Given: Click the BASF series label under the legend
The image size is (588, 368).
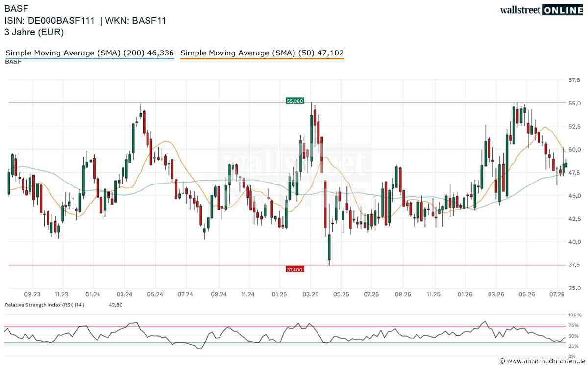Looking at the screenshot, I should pyautogui.click(x=13, y=62).
